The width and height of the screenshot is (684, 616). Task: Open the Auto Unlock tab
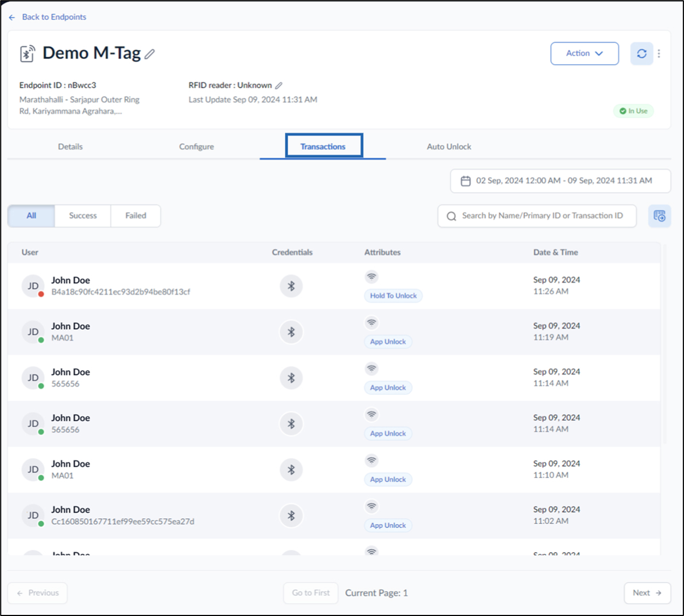point(449,147)
